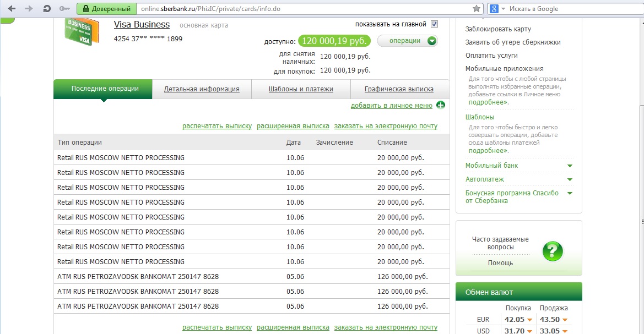Screen dimensions: 644x334
Task: Switch to the Шаблоны и платежи tab
Action: tap(301, 89)
